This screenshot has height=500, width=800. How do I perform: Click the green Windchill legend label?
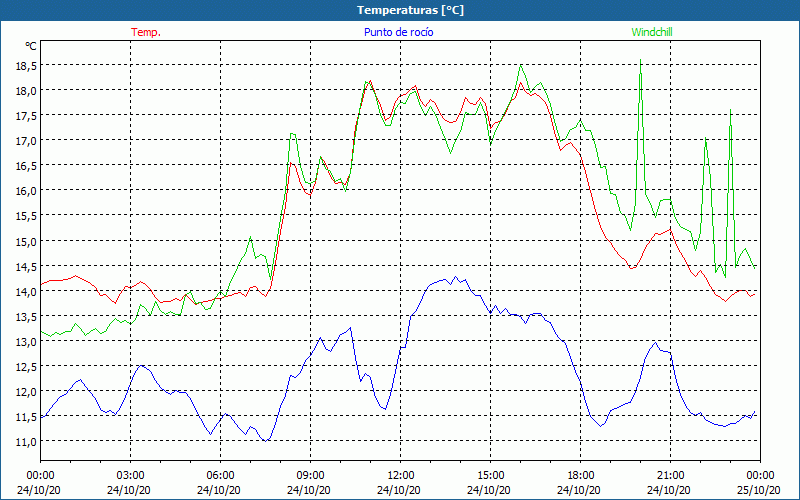tap(652, 32)
